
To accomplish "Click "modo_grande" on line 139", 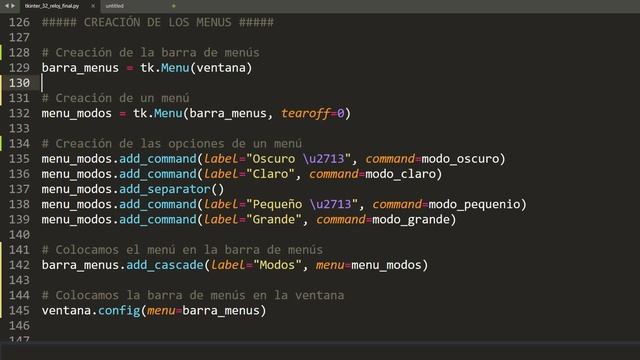I will coord(411,220).
